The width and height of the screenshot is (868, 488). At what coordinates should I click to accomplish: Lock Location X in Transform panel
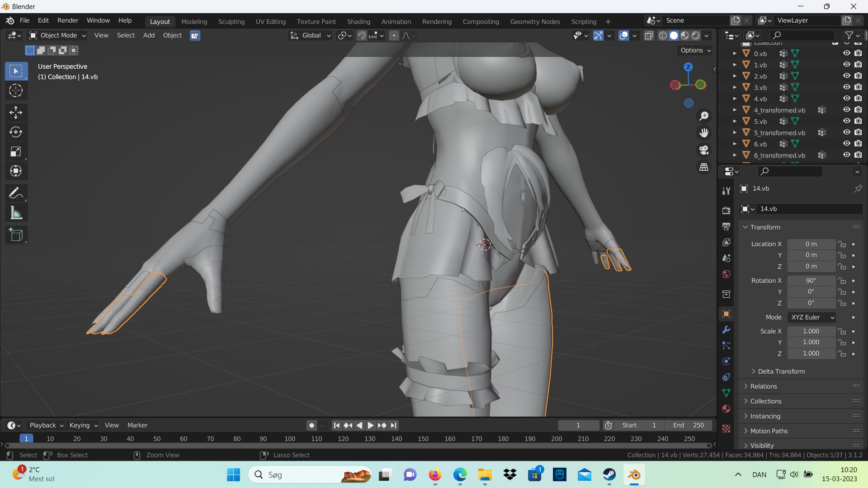tap(842, 244)
